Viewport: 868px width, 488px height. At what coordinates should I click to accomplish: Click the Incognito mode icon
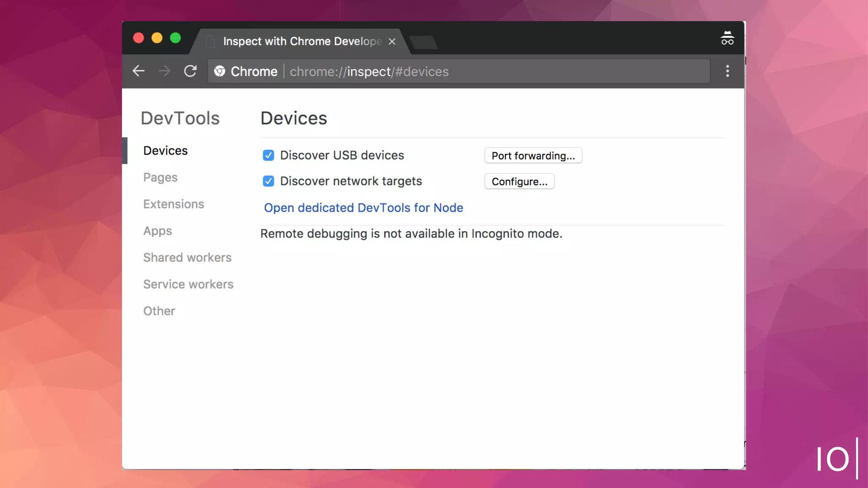click(x=727, y=38)
